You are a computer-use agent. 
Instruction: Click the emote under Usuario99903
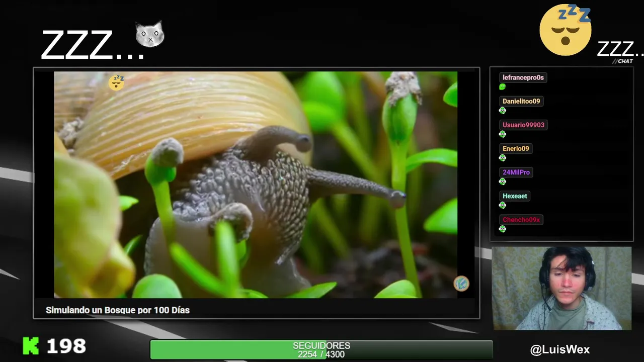click(x=502, y=134)
